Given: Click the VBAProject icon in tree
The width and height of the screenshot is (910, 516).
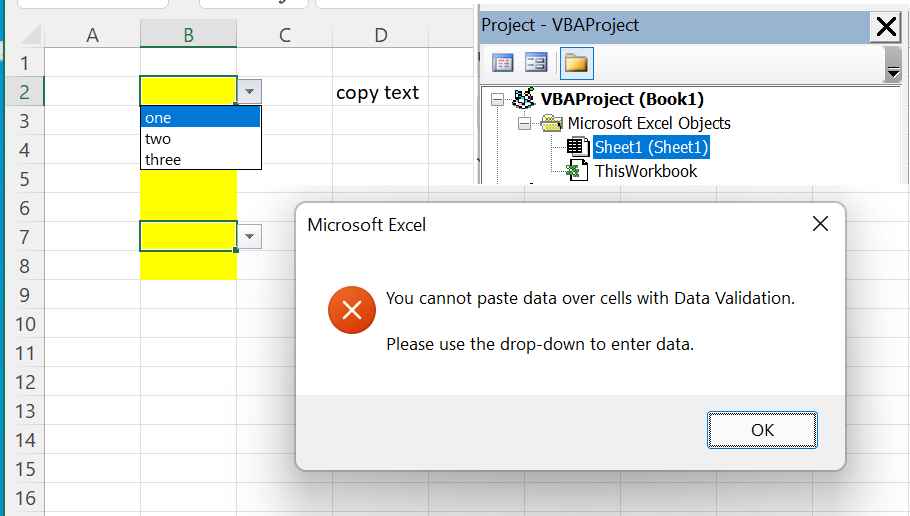Looking at the screenshot, I should click(523, 98).
